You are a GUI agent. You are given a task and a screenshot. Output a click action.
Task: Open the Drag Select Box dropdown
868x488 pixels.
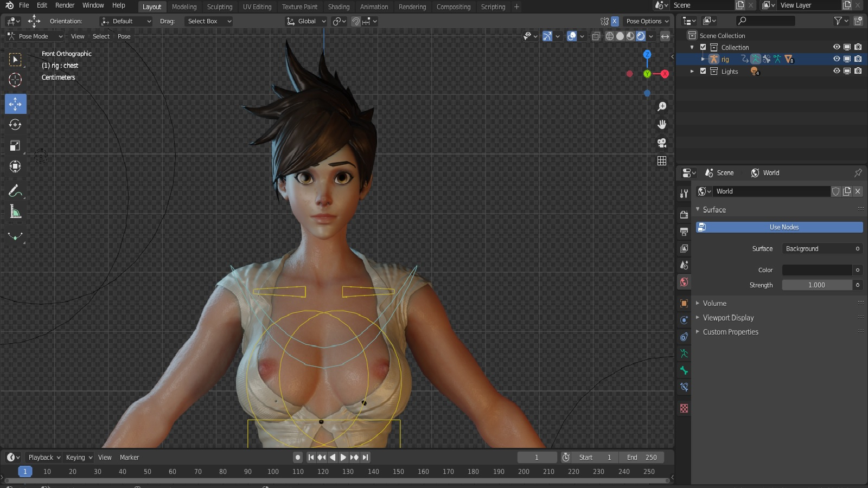(208, 21)
